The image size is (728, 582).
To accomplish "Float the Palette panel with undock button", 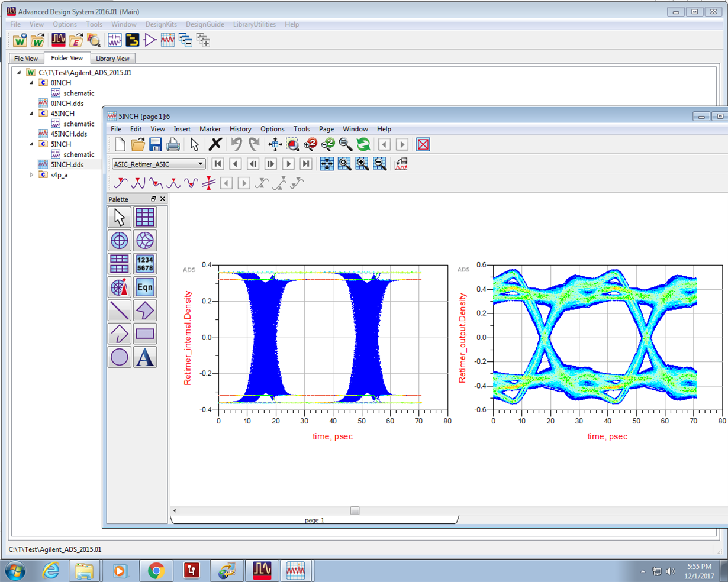I will pos(153,199).
